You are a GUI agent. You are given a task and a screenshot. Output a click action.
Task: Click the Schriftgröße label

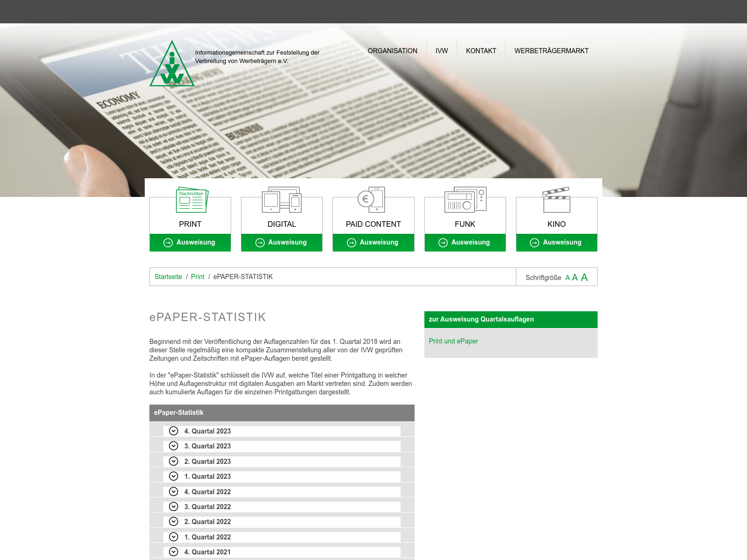[543, 278]
